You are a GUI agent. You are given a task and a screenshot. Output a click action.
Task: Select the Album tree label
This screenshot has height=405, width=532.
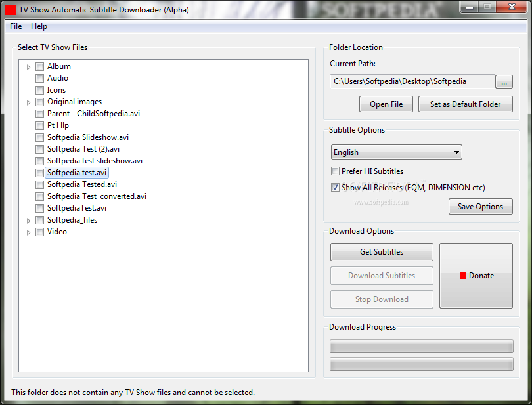pyautogui.click(x=59, y=66)
